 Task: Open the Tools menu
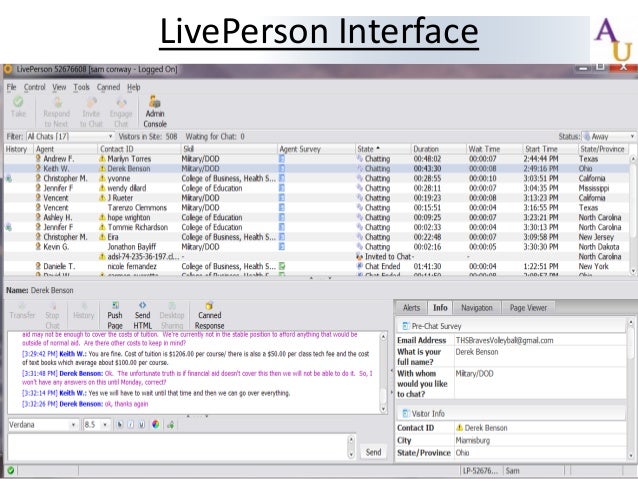(81, 87)
